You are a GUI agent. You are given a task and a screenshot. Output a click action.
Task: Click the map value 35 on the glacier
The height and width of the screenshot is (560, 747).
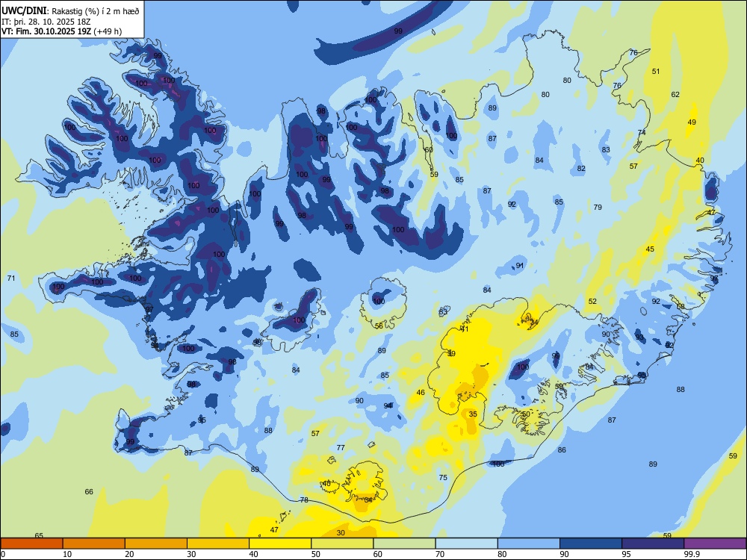473,414
